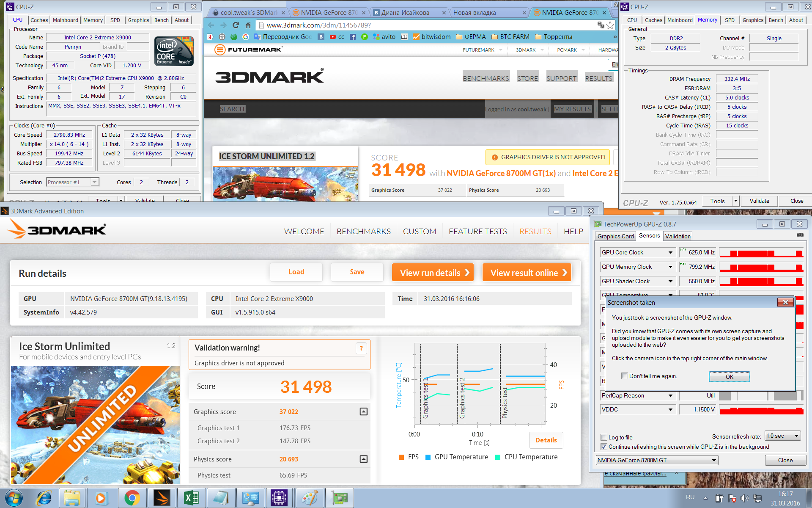Viewport: 812px width, 508px height.
Task: Open the Торренты bookmarks folder
Action: tap(554, 37)
